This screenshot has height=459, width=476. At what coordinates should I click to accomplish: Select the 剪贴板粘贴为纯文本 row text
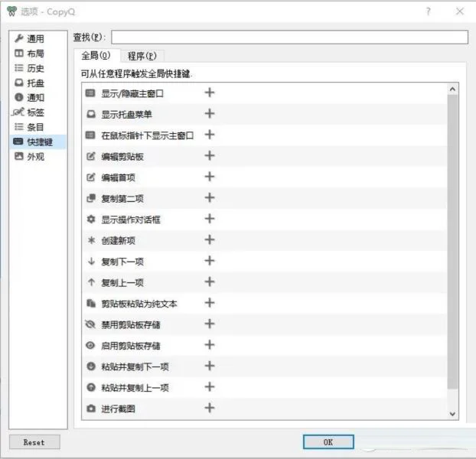coord(139,304)
